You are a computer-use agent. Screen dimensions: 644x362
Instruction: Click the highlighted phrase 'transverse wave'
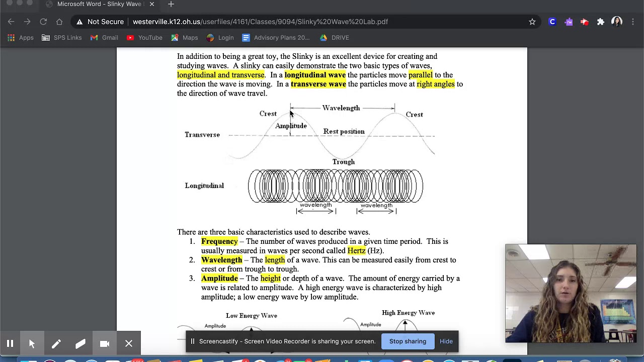click(318, 84)
